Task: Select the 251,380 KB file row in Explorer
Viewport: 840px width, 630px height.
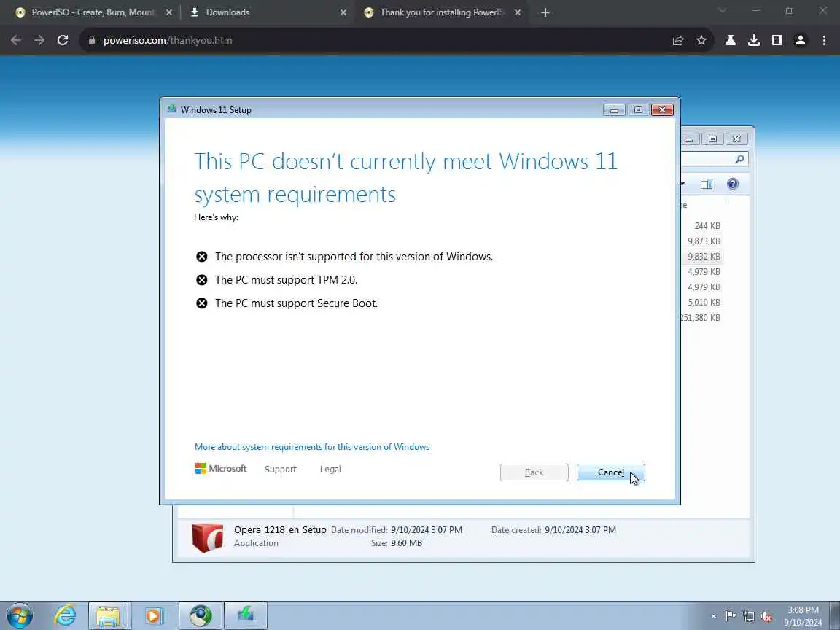Action: pos(701,318)
